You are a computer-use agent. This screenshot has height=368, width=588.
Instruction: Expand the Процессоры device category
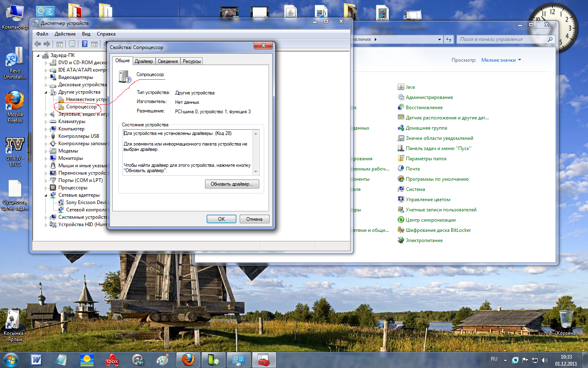point(46,188)
